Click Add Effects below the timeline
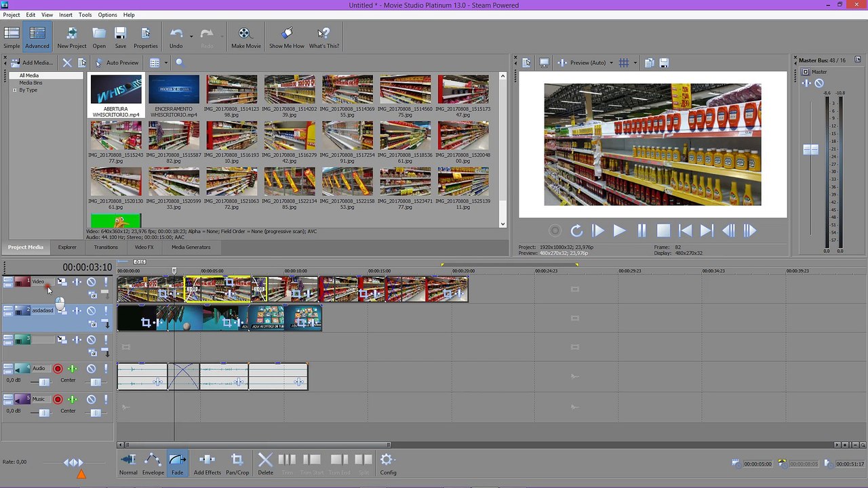This screenshot has width=868, height=488. click(207, 464)
